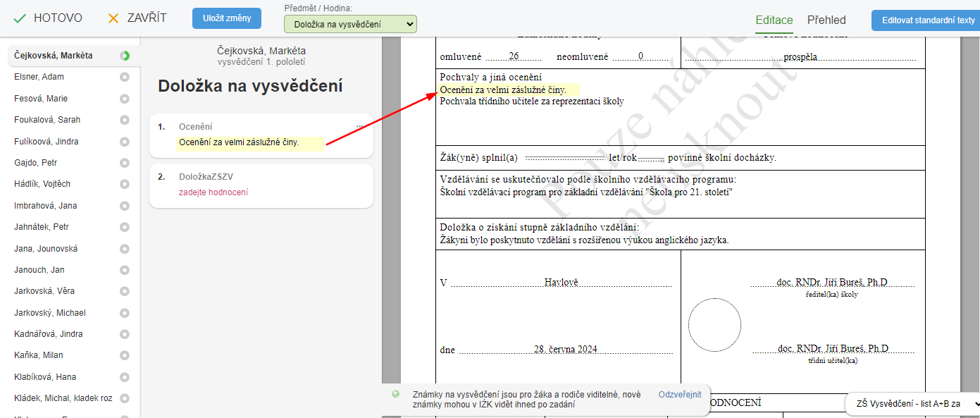Screen dimensions: 980x418
Task: Open three-dots menu on Ocenění card
Action: point(359,126)
